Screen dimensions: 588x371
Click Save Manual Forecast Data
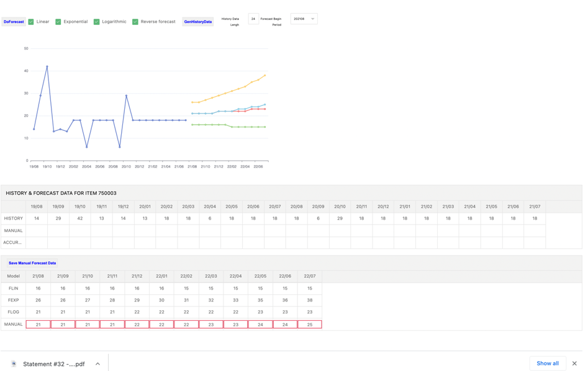(x=32, y=263)
